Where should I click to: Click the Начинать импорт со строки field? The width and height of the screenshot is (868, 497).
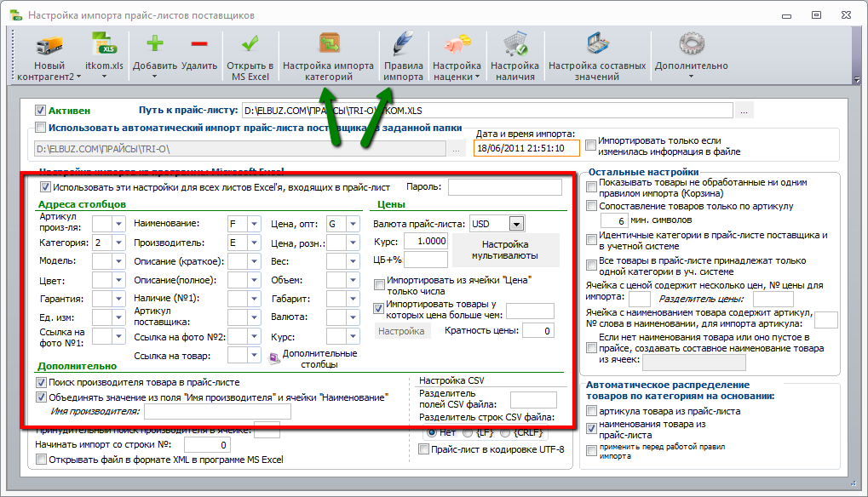(207, 444)
